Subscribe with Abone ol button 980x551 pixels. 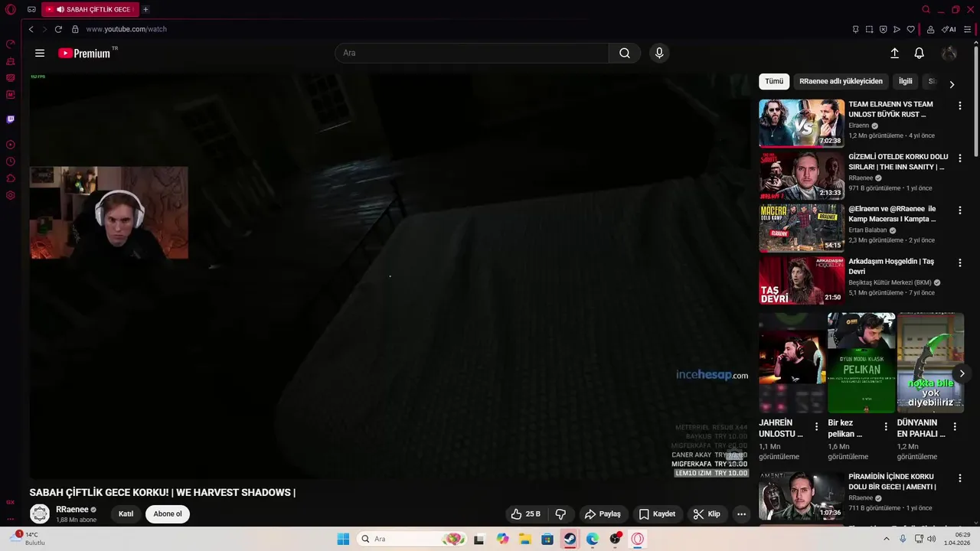click(168, 514)
